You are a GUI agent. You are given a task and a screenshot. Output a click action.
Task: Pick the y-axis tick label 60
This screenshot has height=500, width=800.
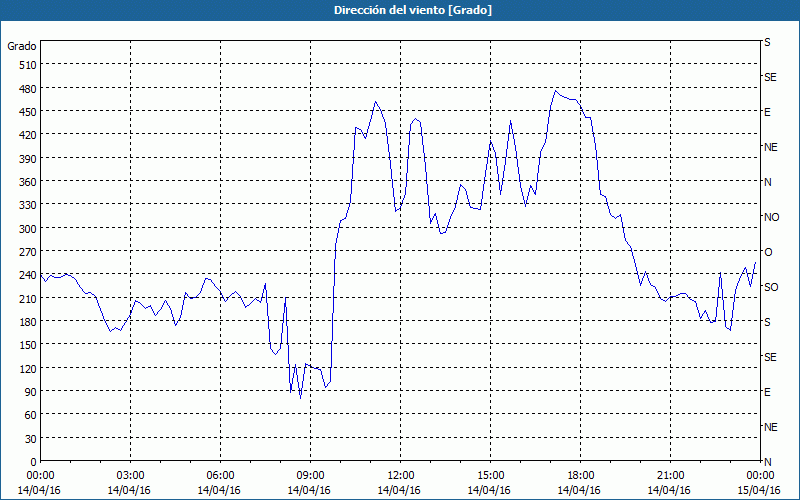click(31, 416)
